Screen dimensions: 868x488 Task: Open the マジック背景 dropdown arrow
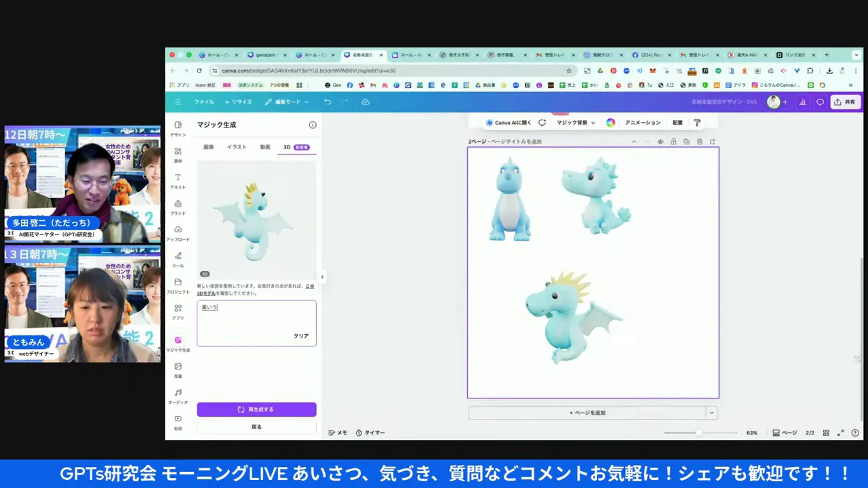click(x=593, y=123)
